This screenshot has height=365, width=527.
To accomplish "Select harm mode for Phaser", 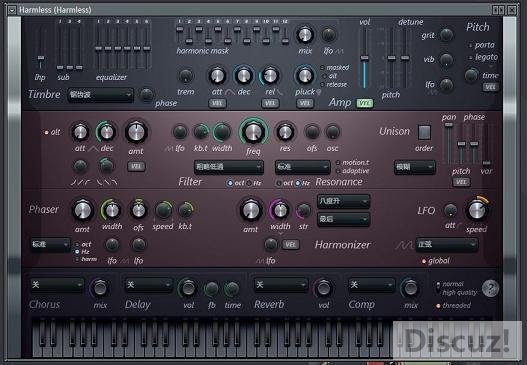I will coord(77,259).
